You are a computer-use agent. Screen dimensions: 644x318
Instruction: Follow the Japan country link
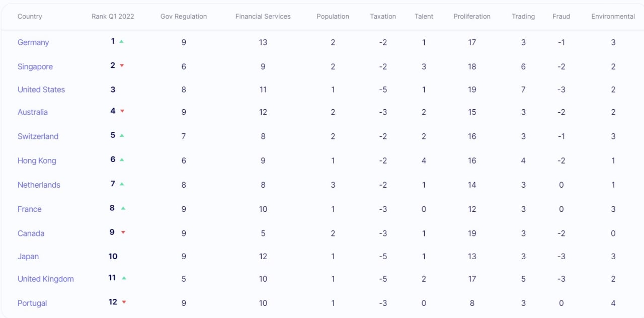point(28,257)
